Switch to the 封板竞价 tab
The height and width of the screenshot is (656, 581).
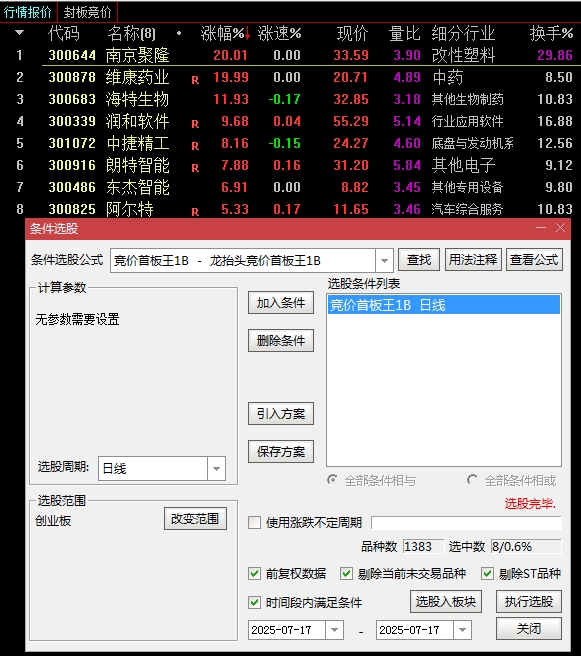pos(87,12)
